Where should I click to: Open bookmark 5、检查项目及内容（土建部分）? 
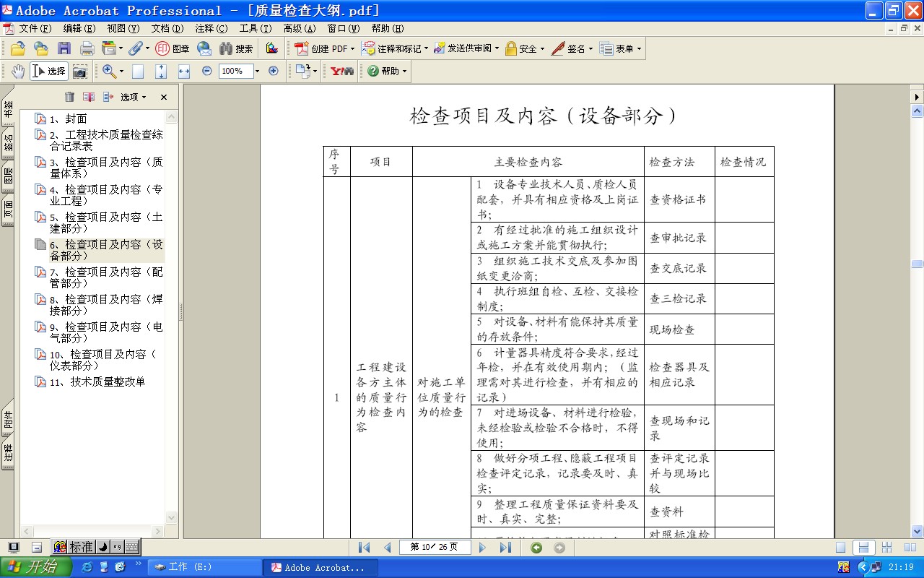coord(106,223)
